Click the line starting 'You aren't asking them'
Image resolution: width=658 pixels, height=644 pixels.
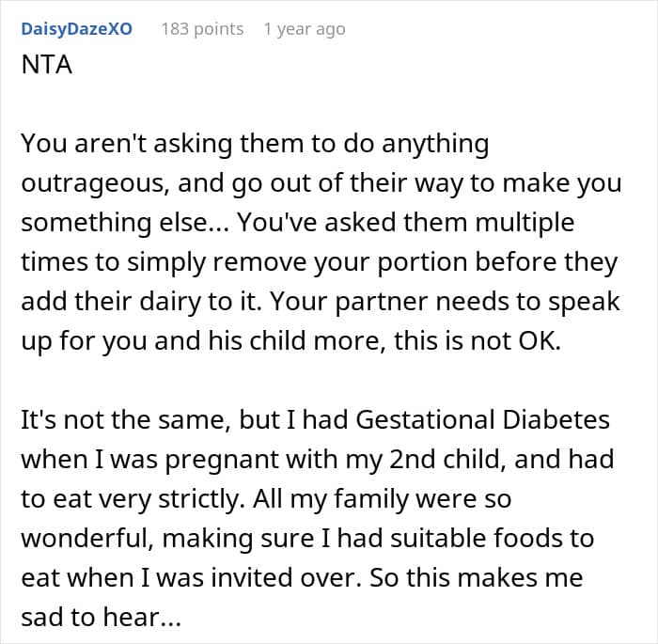point(254,145)
